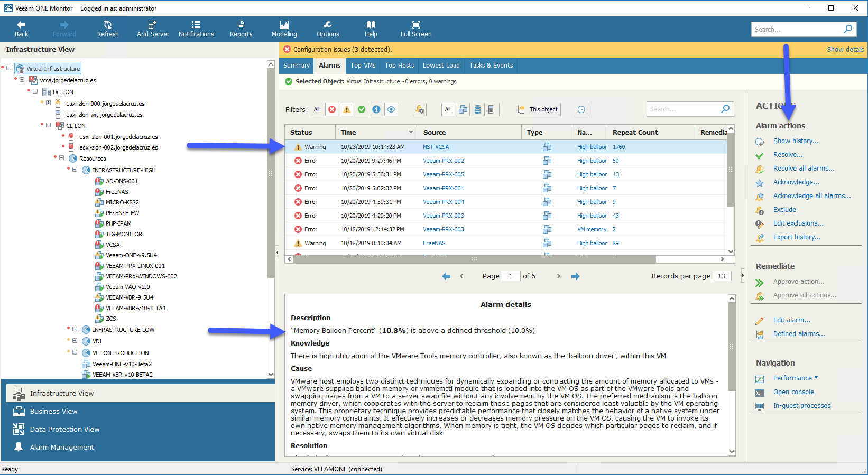
Task: Open the Lowest Load tab
Action: point(441,66)
